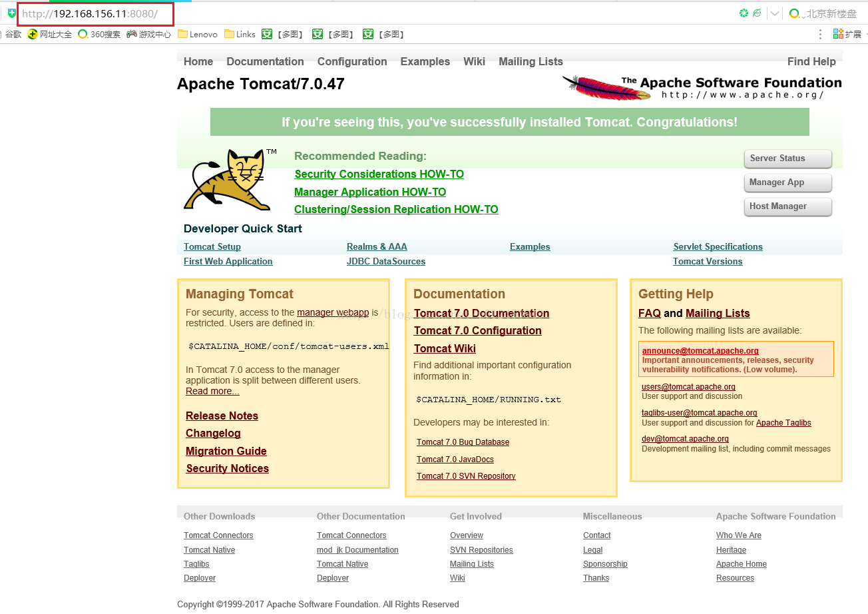Screen dimensions: 868x614
Task: Click Find Help in the top bar
Action: tap(811, 61)
